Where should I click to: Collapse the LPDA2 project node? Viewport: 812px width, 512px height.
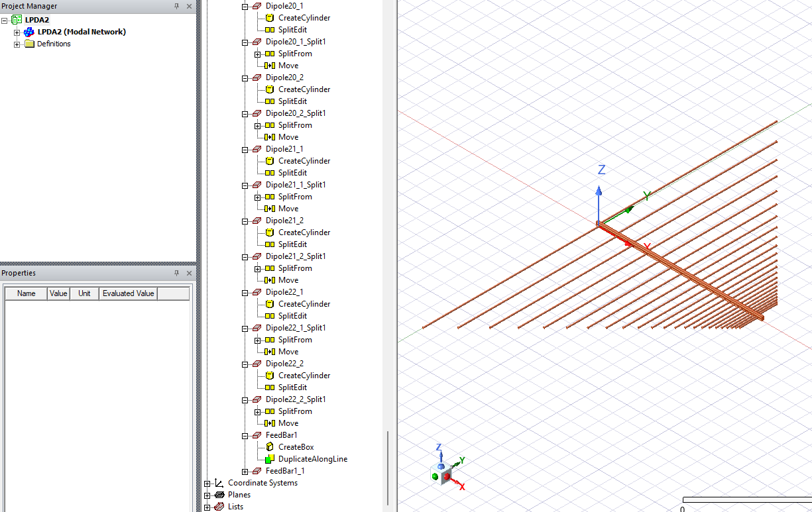click(x=5, y=20)
